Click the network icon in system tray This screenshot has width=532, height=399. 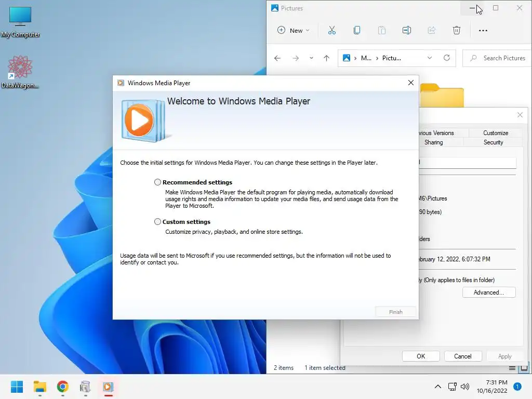(x=453, y=387)
